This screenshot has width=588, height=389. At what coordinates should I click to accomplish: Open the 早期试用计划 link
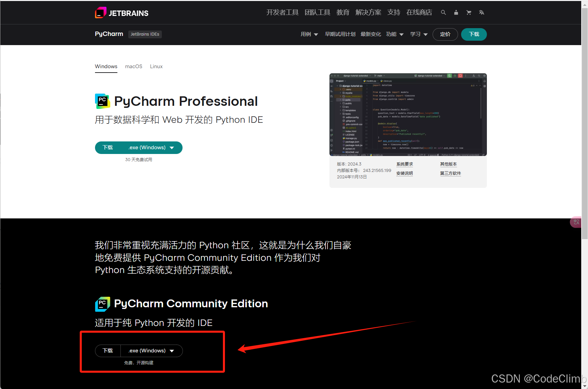pos(340,34)
